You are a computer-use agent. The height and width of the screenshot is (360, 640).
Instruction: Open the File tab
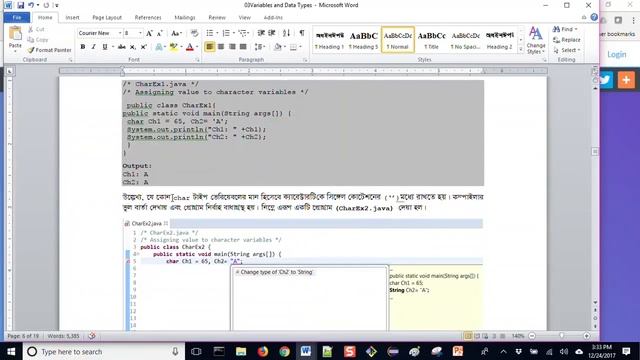coord(17,18)
